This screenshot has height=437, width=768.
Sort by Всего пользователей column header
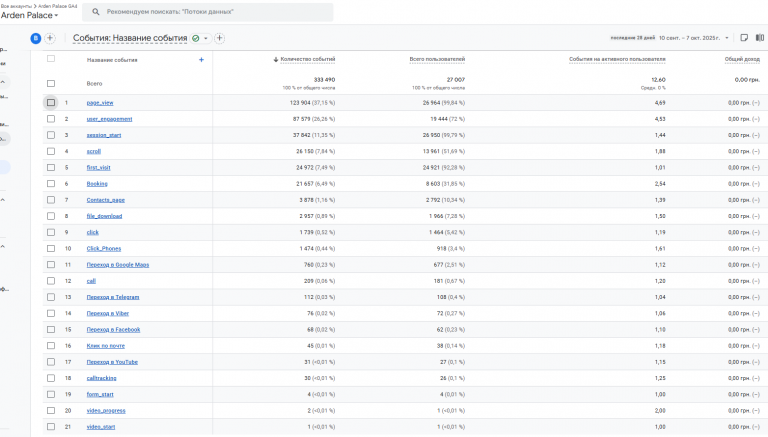coord(437,59)
